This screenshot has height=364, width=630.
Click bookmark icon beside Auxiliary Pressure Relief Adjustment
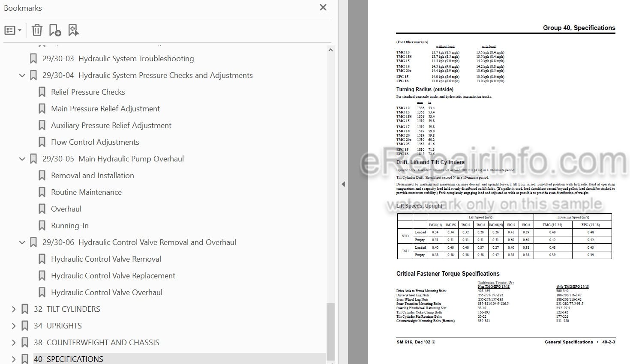pos(42,125)
